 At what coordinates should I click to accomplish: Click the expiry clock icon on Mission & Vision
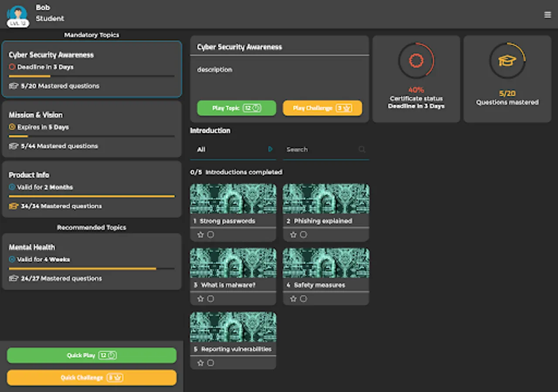click(12, 127)
